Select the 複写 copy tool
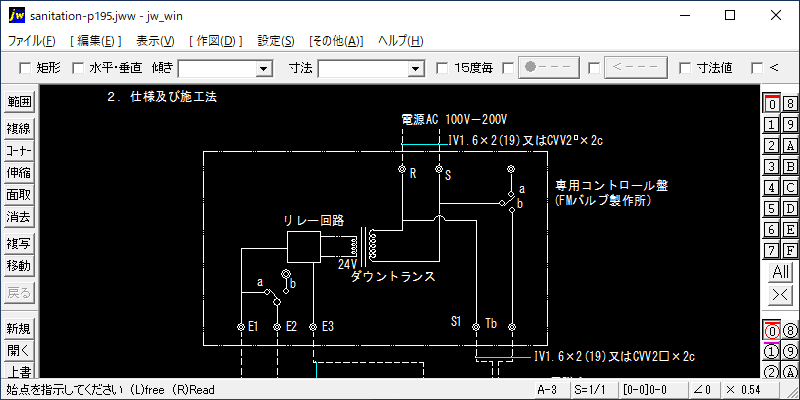Image resolution: width=800 pixels, height=400 pixels. (x=19, y=243)
